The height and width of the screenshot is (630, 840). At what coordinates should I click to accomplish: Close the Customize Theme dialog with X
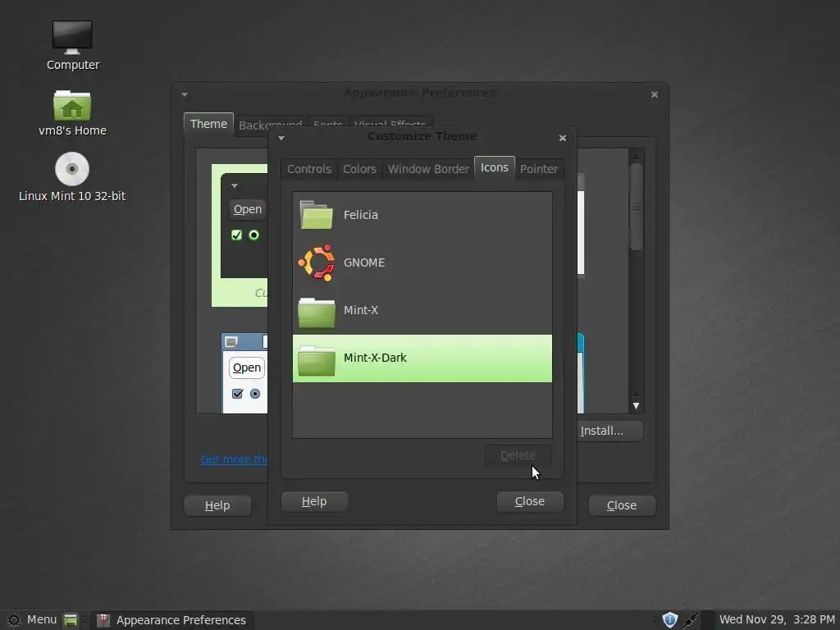click(x=563, y=138)
